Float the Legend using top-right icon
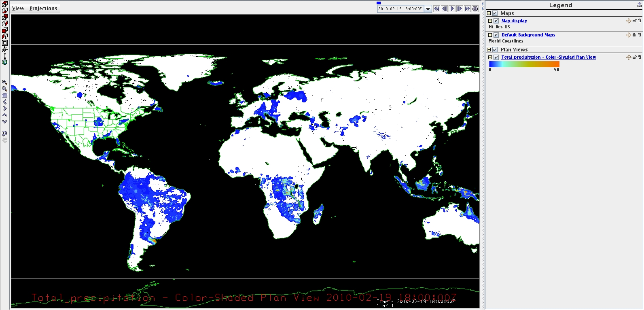 pyautogui.click(x=640, y=5)
